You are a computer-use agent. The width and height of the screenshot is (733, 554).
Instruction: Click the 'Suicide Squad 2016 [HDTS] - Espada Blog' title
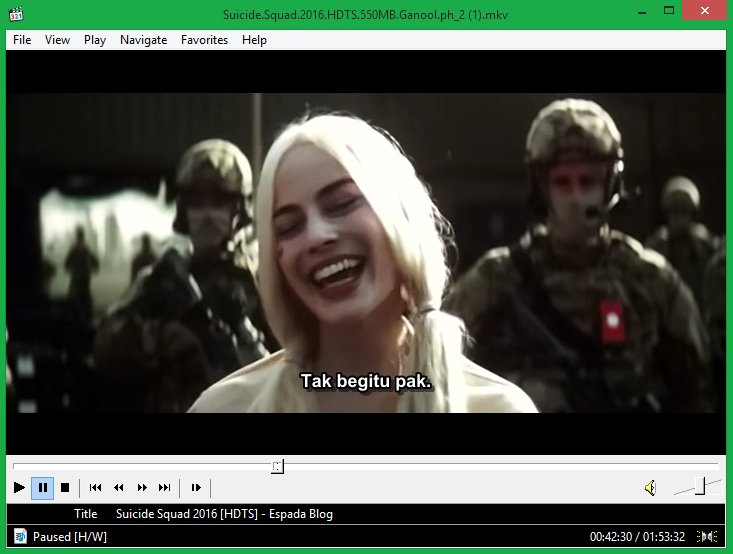pyautogui.click(x=224, y=514)
